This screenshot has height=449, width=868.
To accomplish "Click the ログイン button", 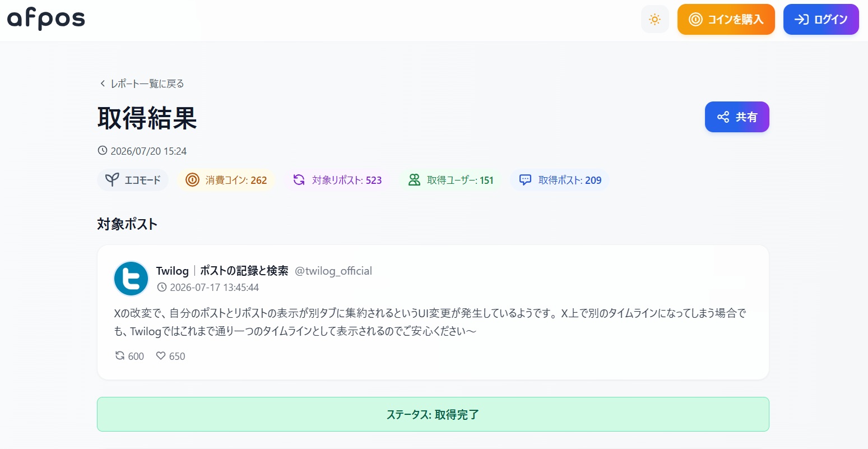I will [821, 20].
